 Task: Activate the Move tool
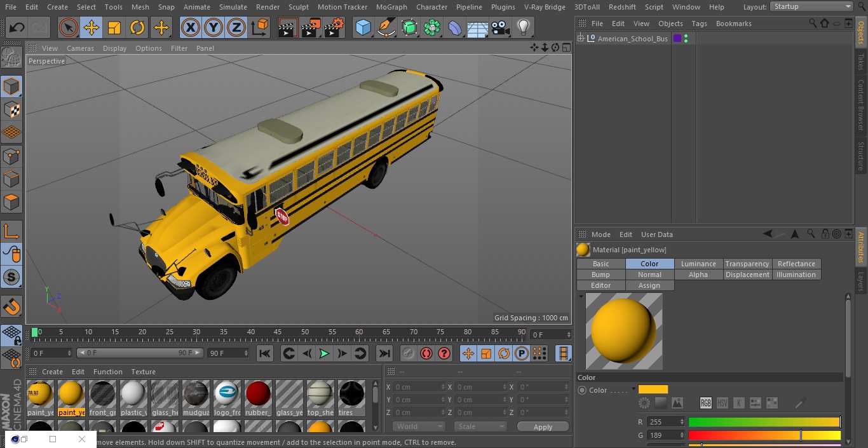[92, 27]
